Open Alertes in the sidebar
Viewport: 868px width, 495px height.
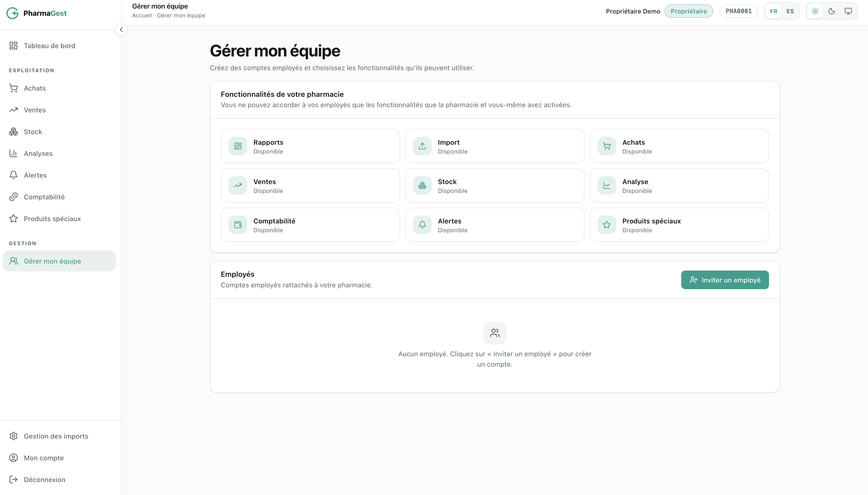[59, 175]
